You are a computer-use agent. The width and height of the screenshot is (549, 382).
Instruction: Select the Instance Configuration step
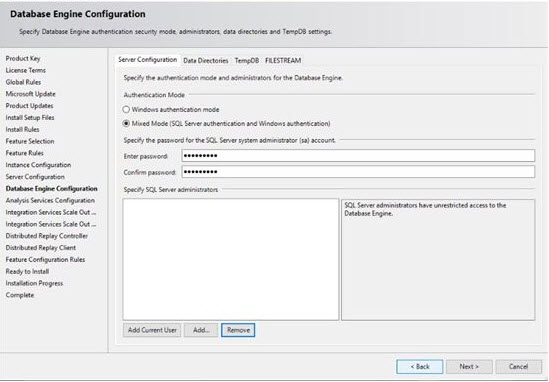[38, 165]
